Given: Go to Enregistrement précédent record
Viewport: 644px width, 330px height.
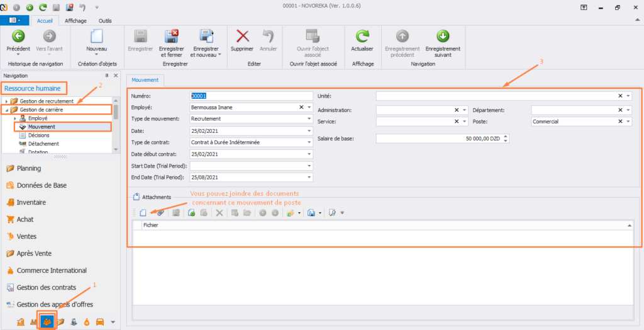Looking at the screenshot, I should (x=402, y=43).
